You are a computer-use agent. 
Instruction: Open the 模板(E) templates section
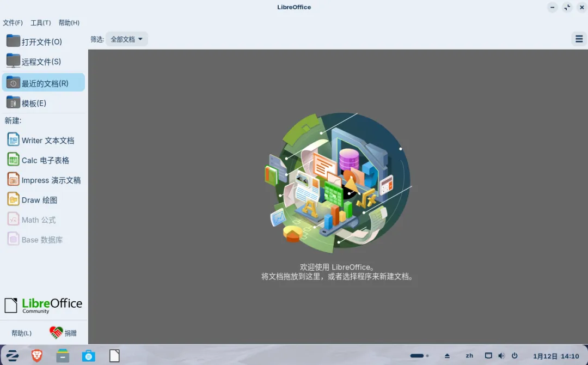click(44, 103)
